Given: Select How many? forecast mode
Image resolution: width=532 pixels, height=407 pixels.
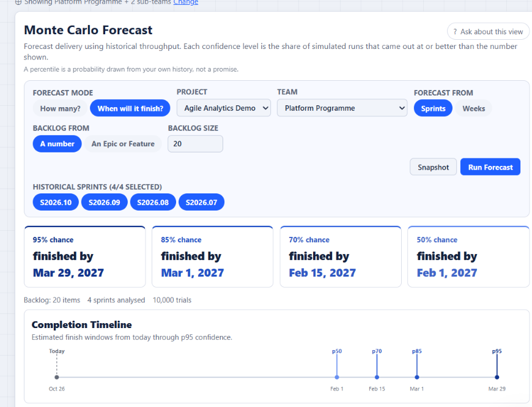Looking at the screenshot, I should coord(61,108).
